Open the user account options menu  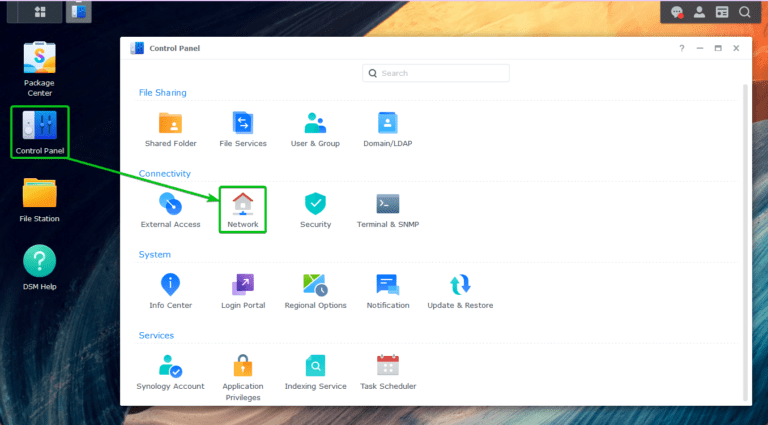699,12
